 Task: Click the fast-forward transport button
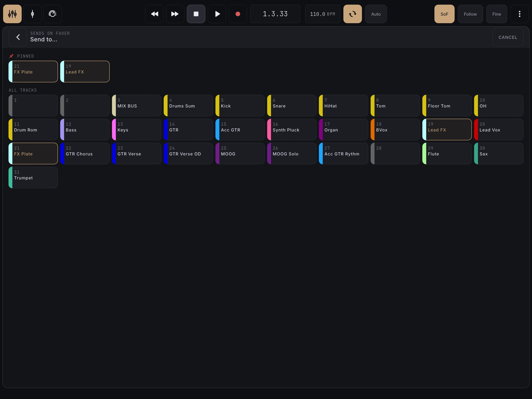pyautogui.click(x=175, y=14)
